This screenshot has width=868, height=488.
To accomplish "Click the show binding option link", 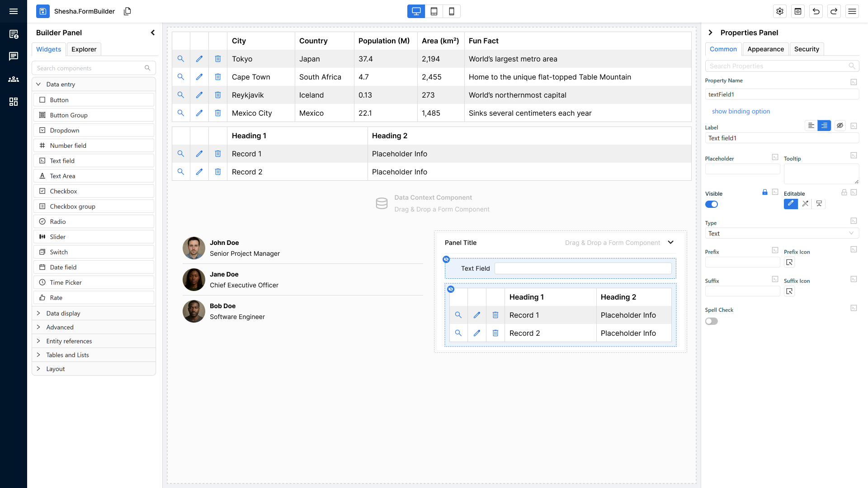I will coord(741,111).
